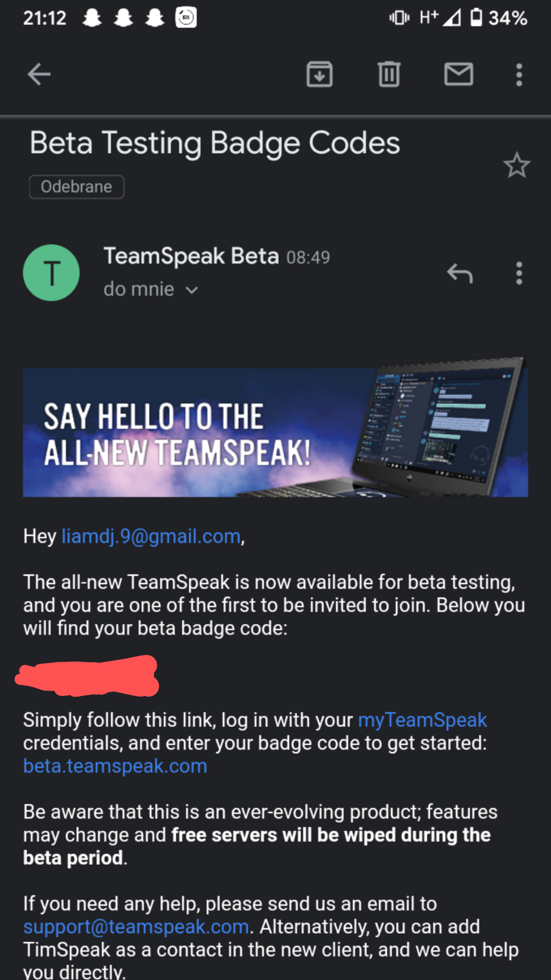Open the top toolbar overflow menu
Image resolution: width=551 pixels, height=980 pixels.
point(519,75)
